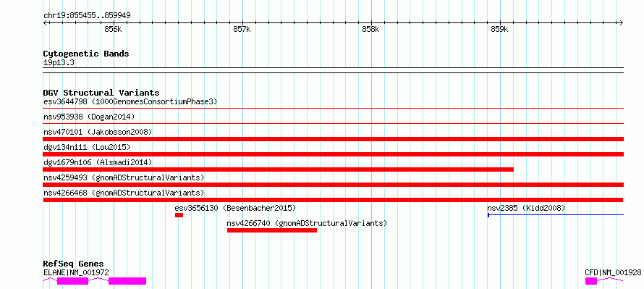The width and height of the screenshot is (644, 289).
Task: Select the blue line feature for nsv2385
Action: click(x=556, y=214)
